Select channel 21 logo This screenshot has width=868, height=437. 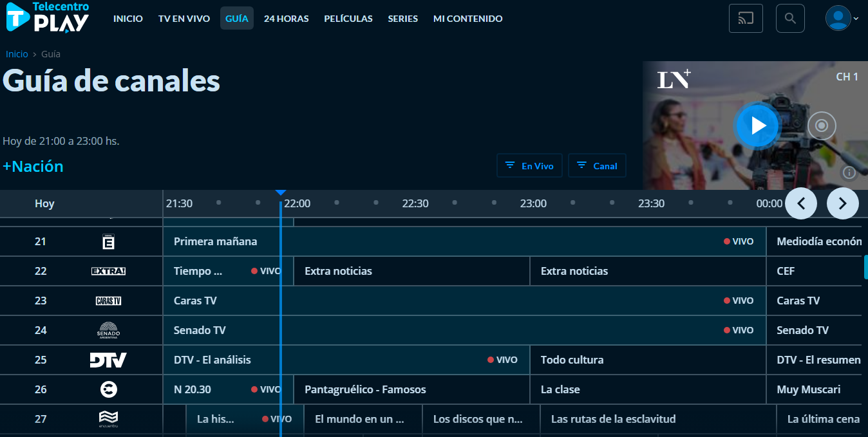point(108,242)
